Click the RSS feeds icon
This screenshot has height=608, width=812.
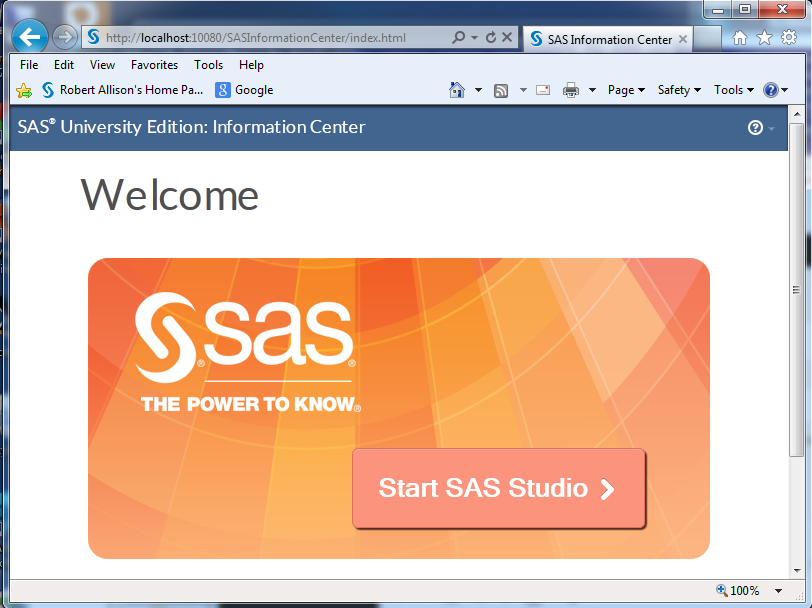point(501,91)
